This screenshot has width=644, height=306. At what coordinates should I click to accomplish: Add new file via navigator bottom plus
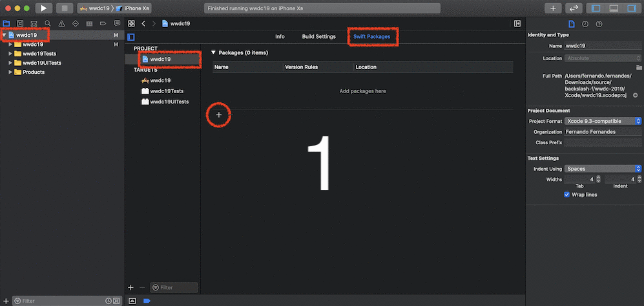(6, 301)
